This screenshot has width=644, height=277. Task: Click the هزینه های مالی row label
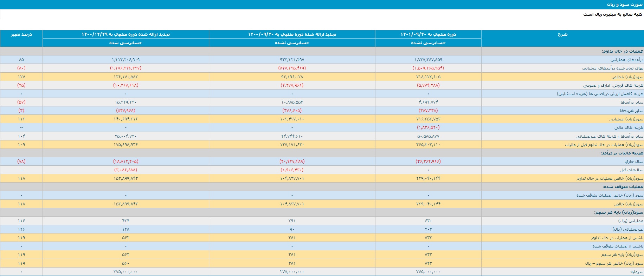click(629, 128)
